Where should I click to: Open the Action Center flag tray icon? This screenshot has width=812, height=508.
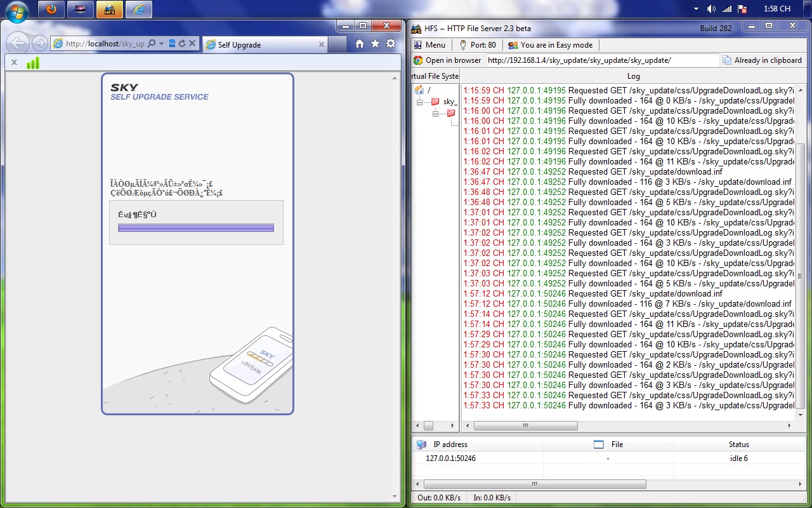coord(743,9)
